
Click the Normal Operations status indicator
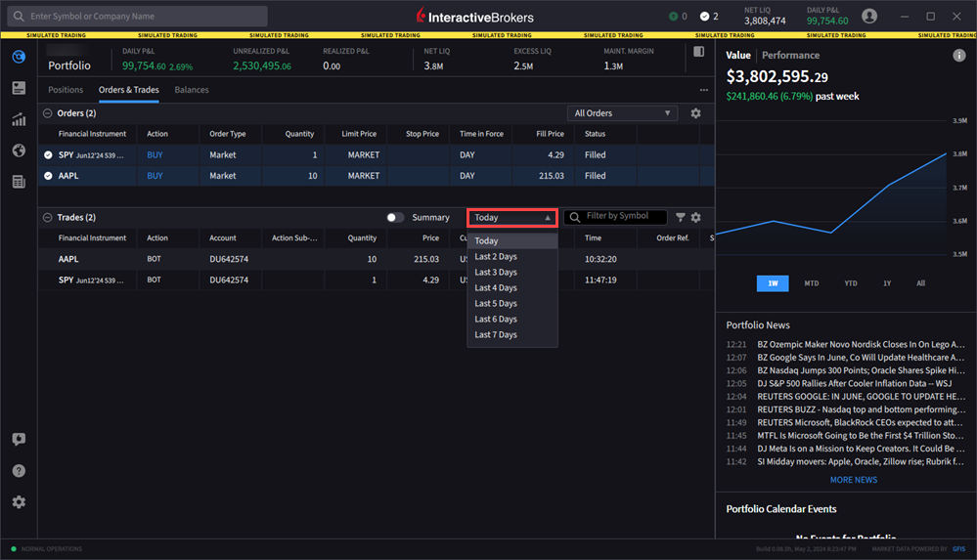pos(47,549)
